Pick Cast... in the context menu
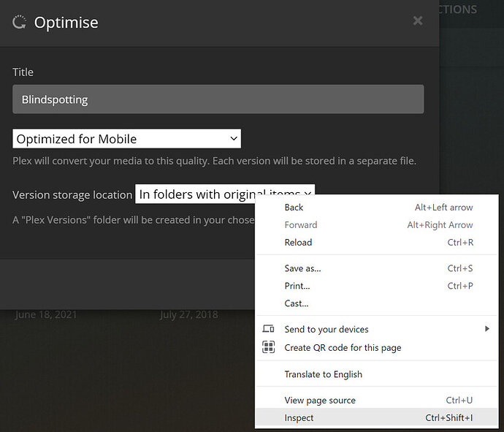 coord(377,303)
